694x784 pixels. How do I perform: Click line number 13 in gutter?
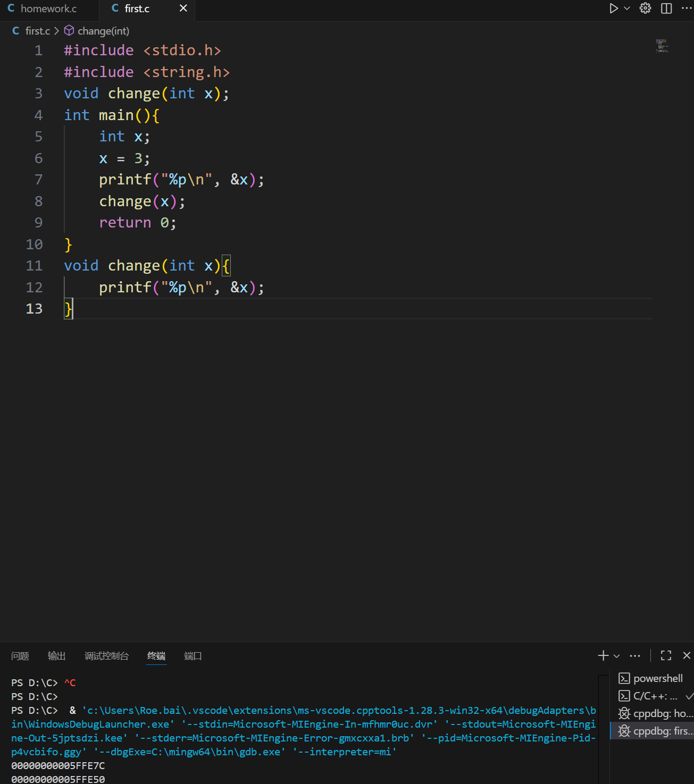(x=34, y=309)
